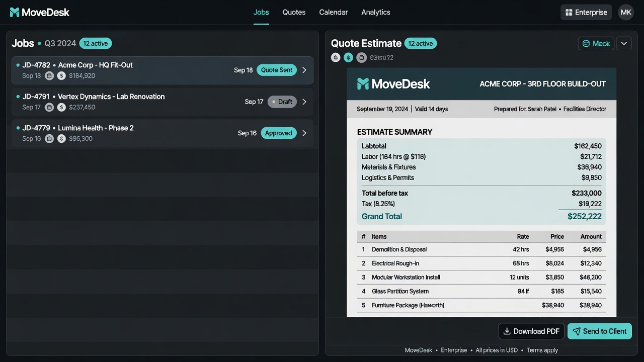Click the Glass Partition System line item
Viewport: 644px width, 362px height.
click(x=481, y=291)
